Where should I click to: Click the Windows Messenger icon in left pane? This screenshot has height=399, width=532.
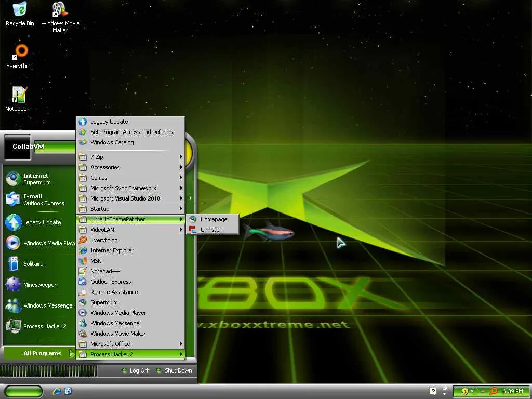[x=13, y=305]
